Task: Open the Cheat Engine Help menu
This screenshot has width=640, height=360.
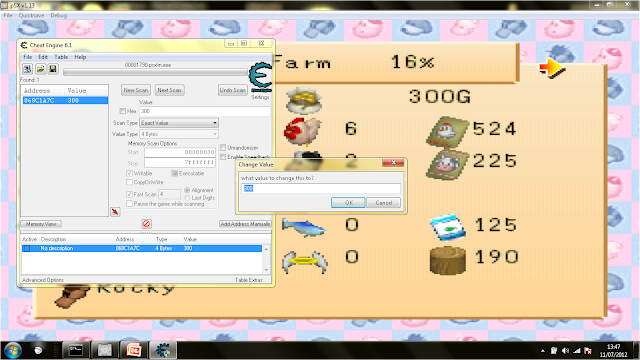Action: click(x=80, y=57)
